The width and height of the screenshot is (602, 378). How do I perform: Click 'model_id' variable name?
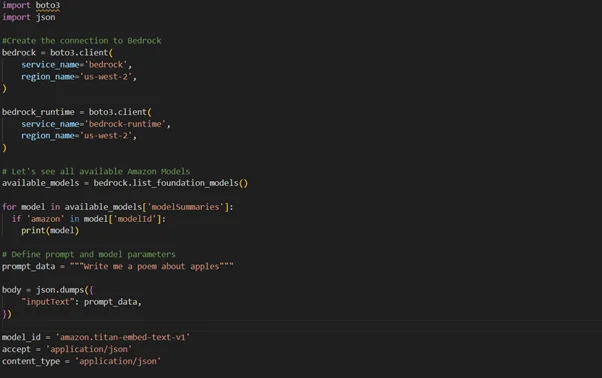(21, 337)
